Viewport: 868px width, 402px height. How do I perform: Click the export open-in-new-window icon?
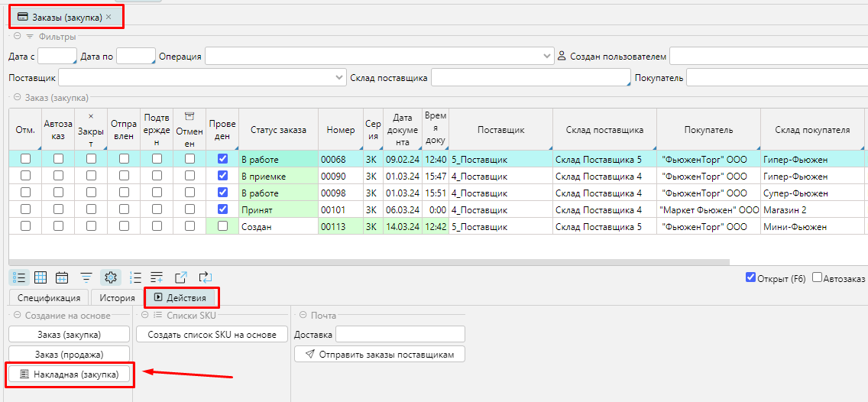click(x=181, y=277)
